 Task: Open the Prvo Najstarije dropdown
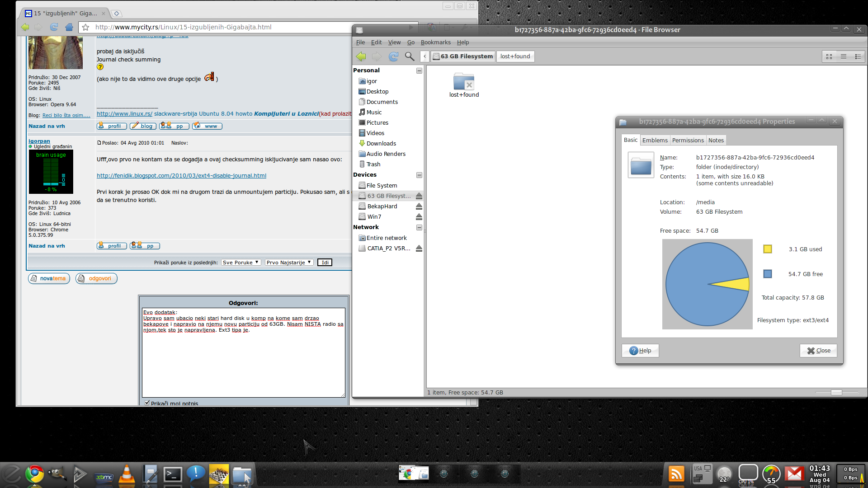289,263
